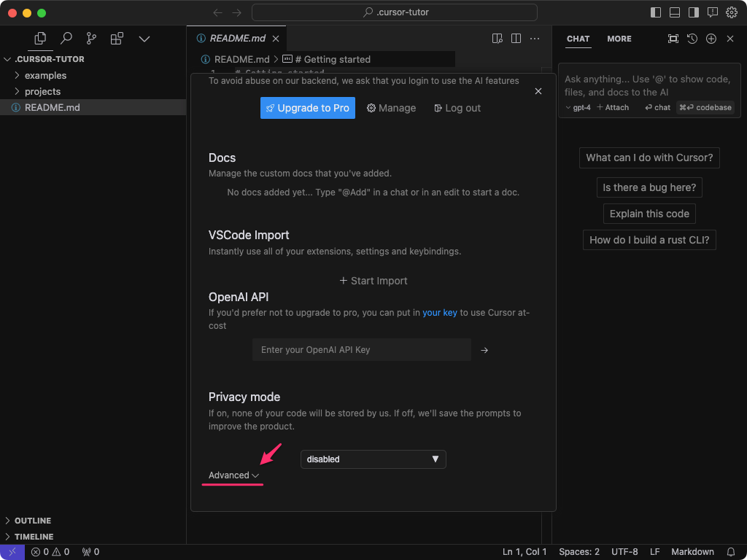Show additional sidebar views chevron
The width and height of the screenshot is (747, 560).
[x=144, y=39]
